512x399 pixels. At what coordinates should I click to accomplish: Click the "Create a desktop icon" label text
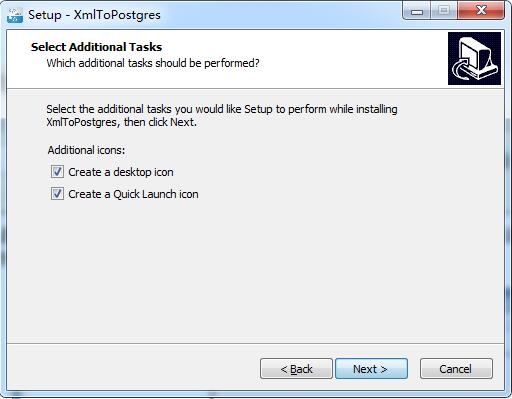pyautogui.click(x=121, y=172)
